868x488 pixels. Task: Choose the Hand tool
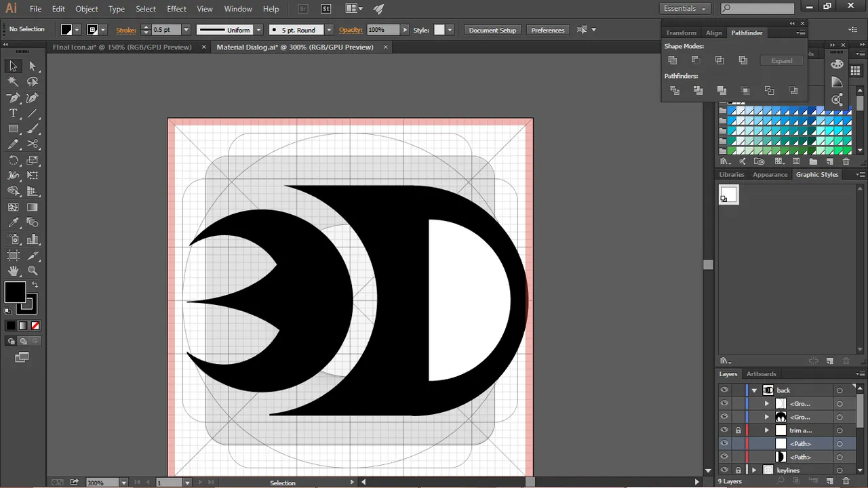coord(13,270)
